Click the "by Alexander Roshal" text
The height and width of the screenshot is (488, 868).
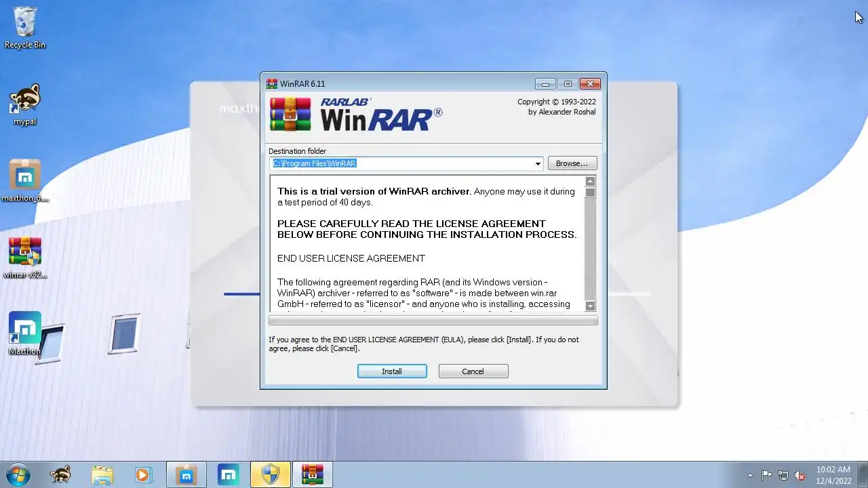point(562,112)
